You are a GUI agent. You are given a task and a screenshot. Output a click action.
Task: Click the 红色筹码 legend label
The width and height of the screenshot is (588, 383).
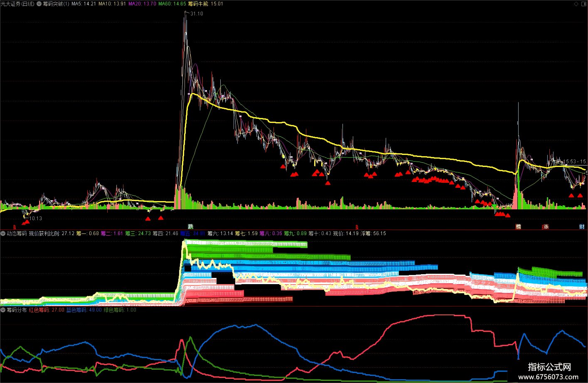coord(47,310)
